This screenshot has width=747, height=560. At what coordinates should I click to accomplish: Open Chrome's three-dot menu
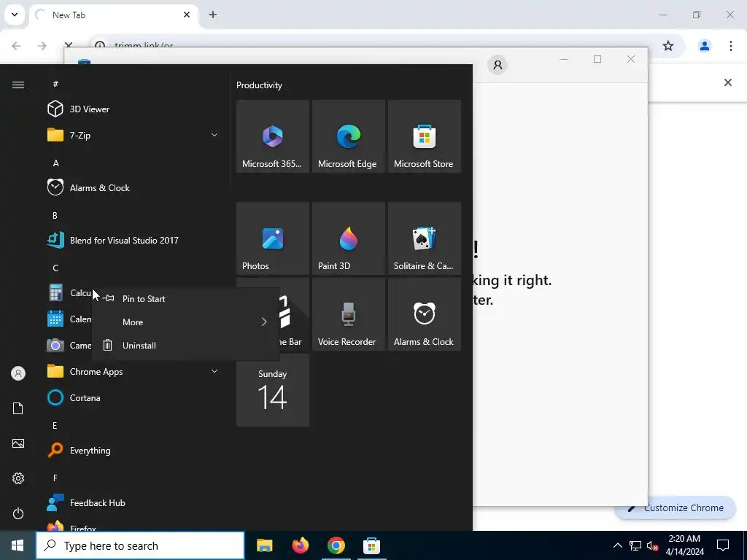pos(731,46)
